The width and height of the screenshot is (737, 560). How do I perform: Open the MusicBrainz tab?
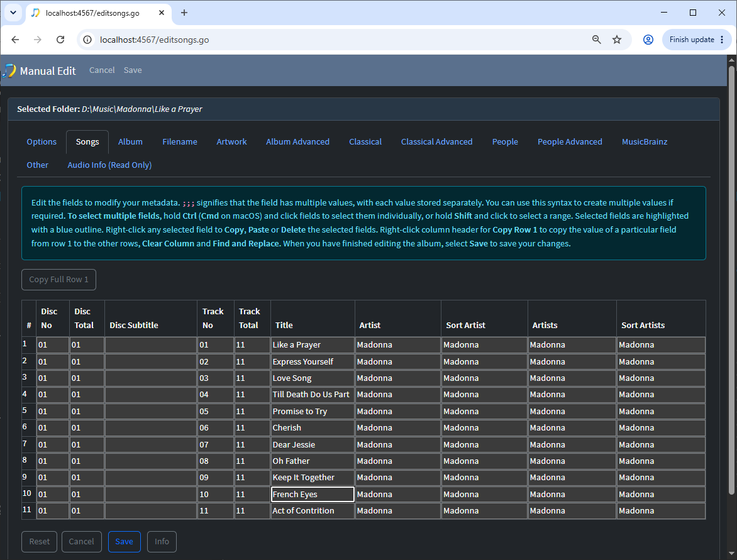click(645, 142)
